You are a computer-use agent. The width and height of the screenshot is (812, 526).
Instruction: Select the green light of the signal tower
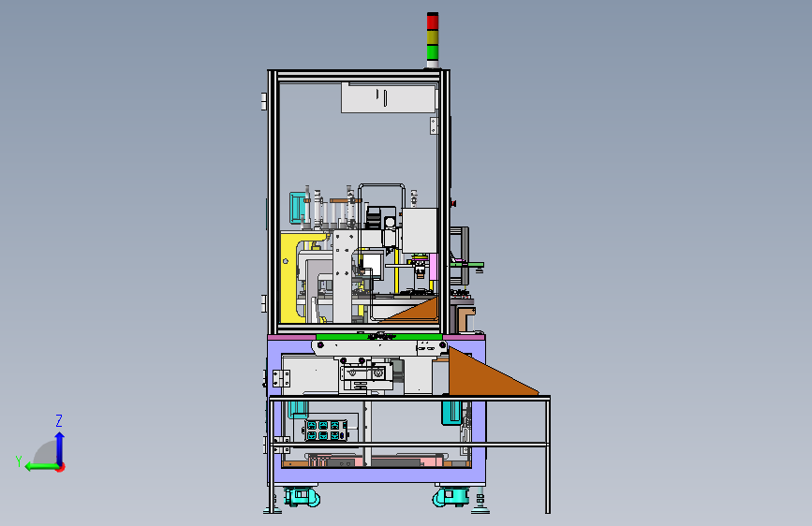(433, 52)
